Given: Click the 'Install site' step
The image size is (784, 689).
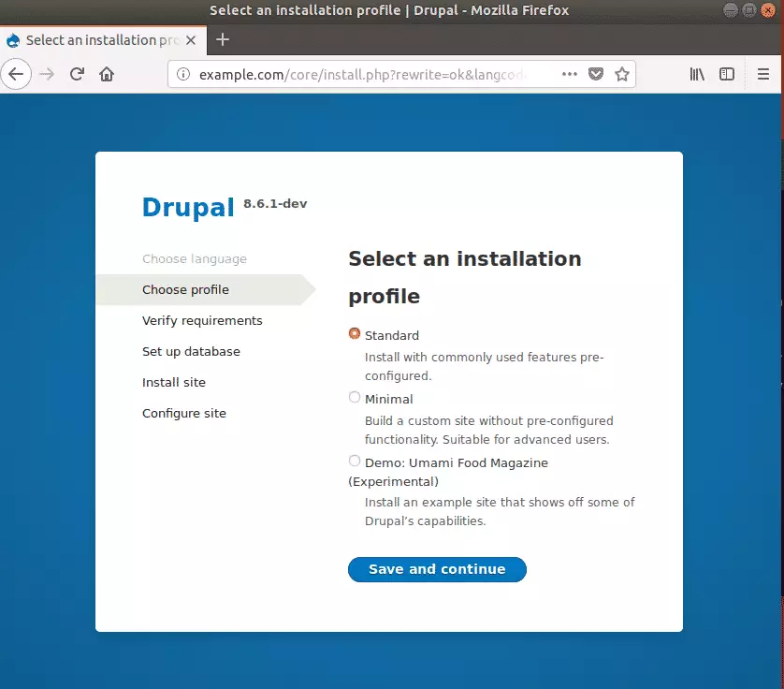Looking at the screenshot, I should [173, 382].
